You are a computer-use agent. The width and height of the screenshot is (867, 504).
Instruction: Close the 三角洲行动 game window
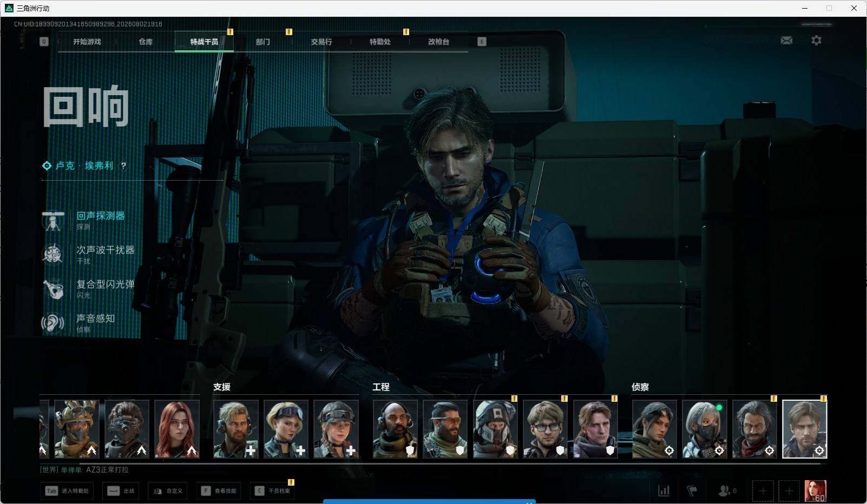click(854, 8)
